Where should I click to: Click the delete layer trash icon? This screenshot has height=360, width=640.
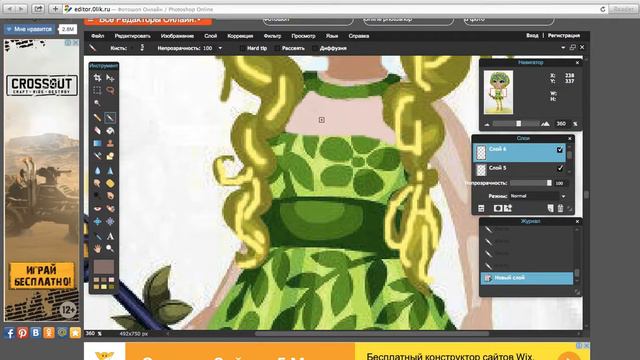click(x=560, y=208)
